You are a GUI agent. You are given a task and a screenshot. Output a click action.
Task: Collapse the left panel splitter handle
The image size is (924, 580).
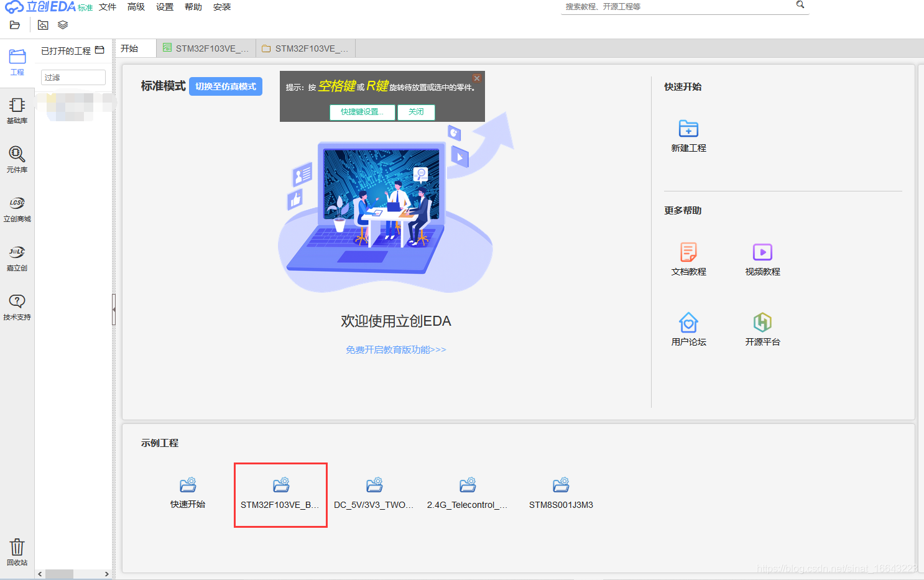[x=114, y=310]
